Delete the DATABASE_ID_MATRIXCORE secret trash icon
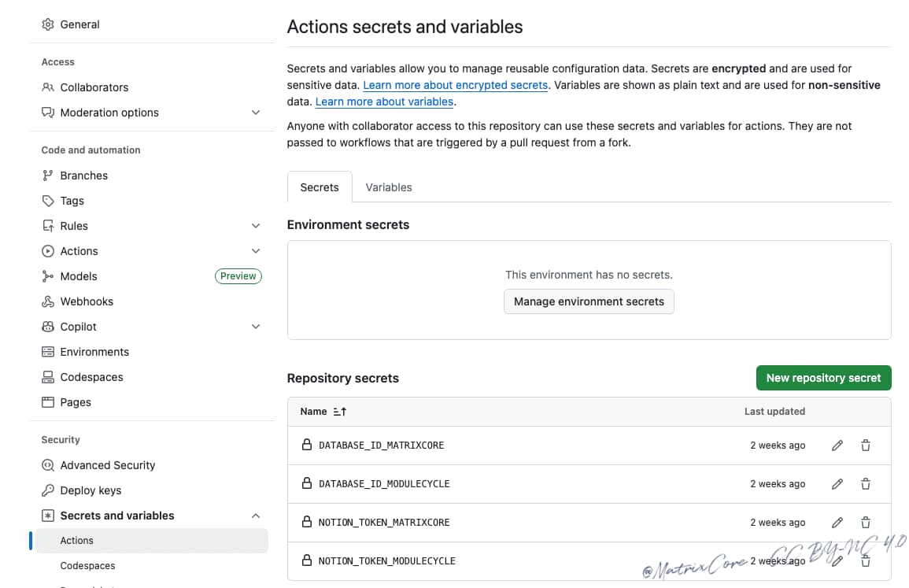909x588 pixels. [866, 446]
